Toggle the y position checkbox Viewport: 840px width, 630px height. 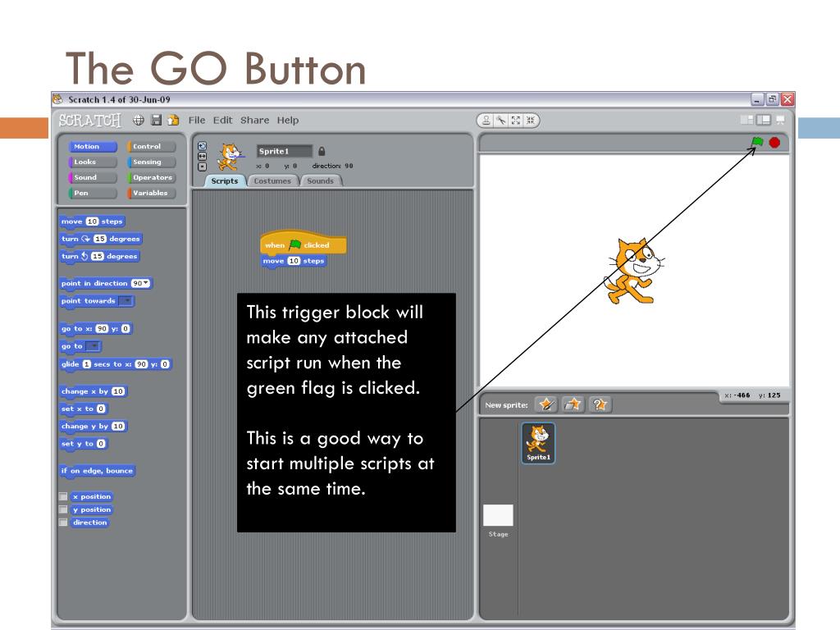(x=63, y=509)
